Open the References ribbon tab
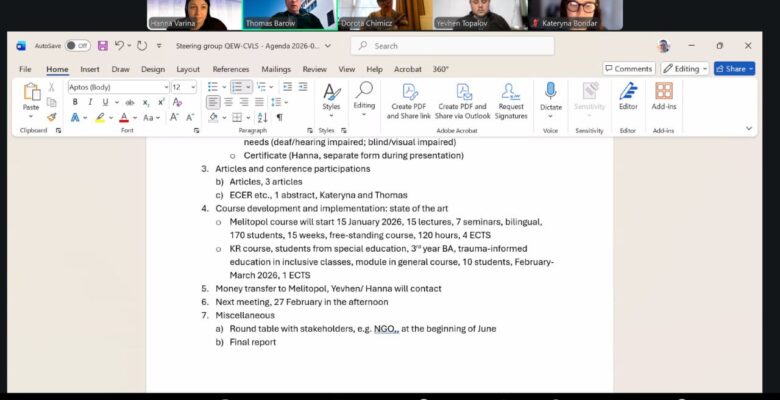 (x=231, y=69)
